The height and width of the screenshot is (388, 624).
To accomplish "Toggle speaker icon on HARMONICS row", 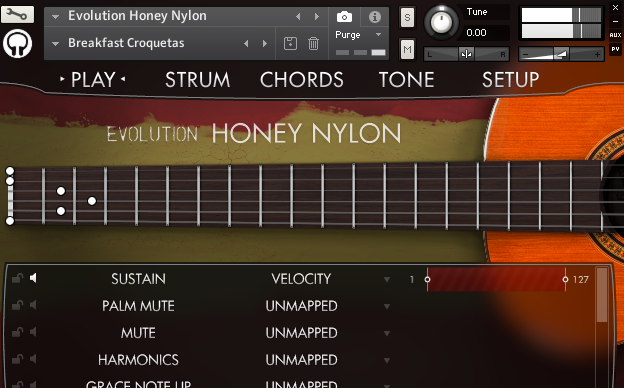I will tap(33, 359).
